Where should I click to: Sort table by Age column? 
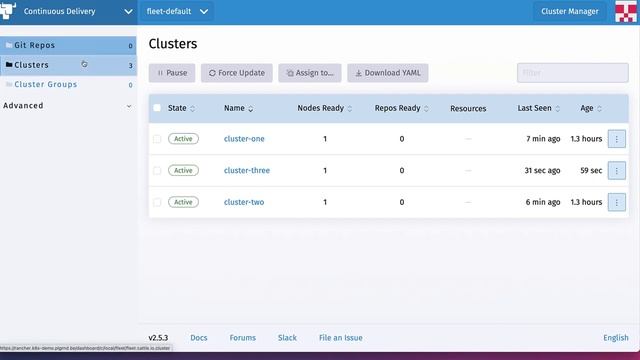(591, 108)
